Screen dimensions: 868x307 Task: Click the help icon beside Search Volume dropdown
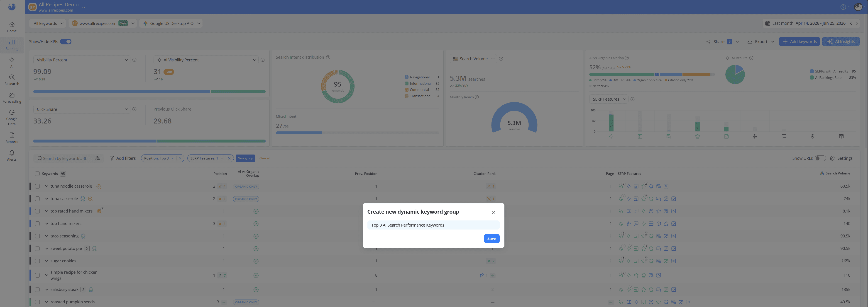pos(501,59)
